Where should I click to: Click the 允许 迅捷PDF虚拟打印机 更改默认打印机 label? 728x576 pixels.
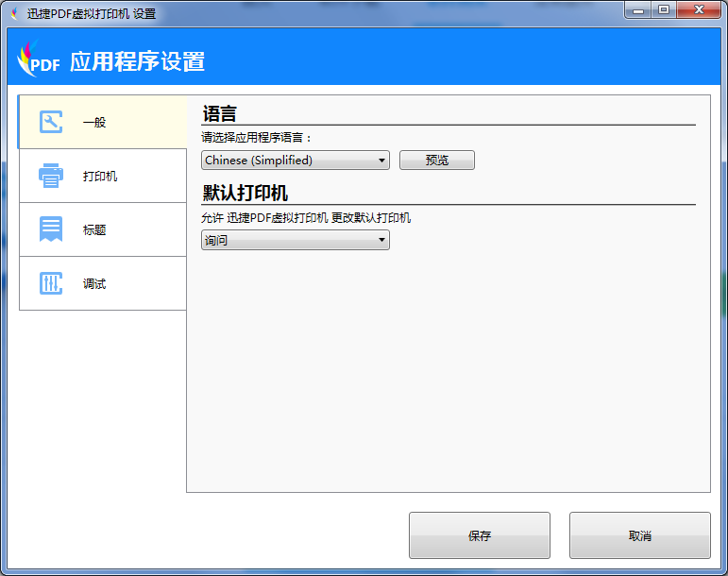pos(306,218)
